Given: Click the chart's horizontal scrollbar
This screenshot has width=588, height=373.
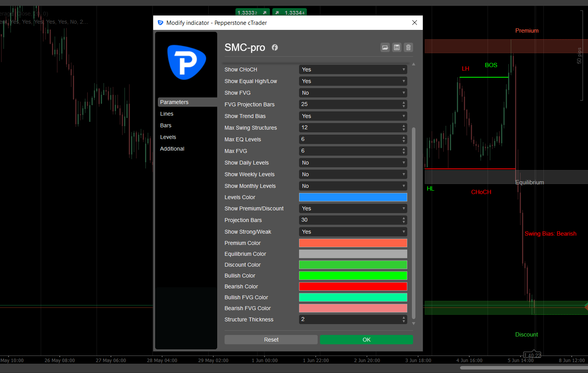Looking at the screenshot, I should 524,368.
